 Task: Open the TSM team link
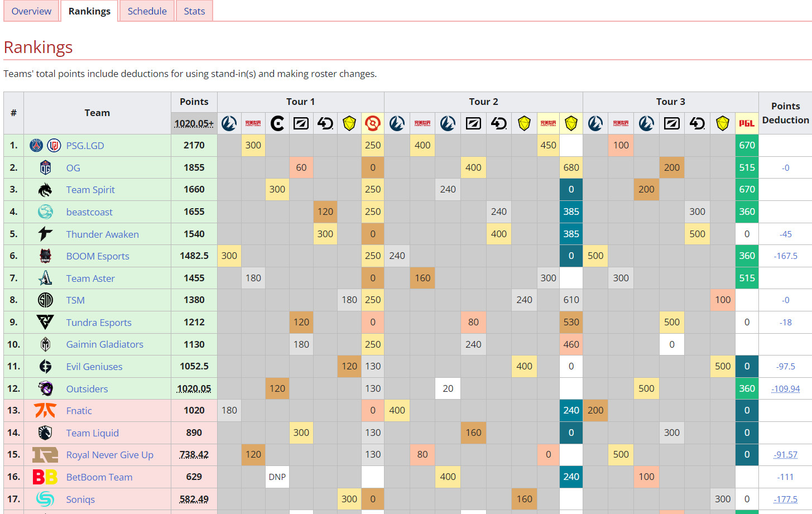click(x=75, y=300)
